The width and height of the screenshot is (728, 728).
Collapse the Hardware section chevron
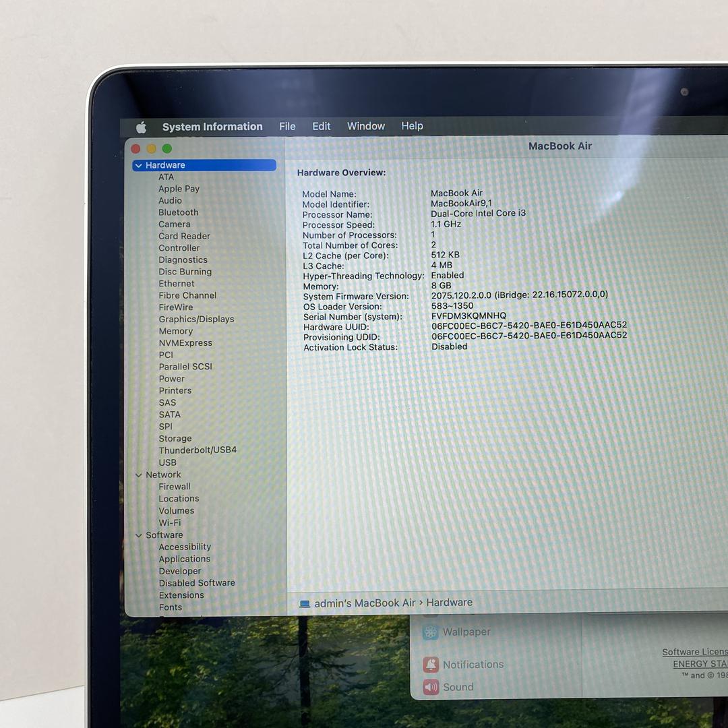coord(138,166)
